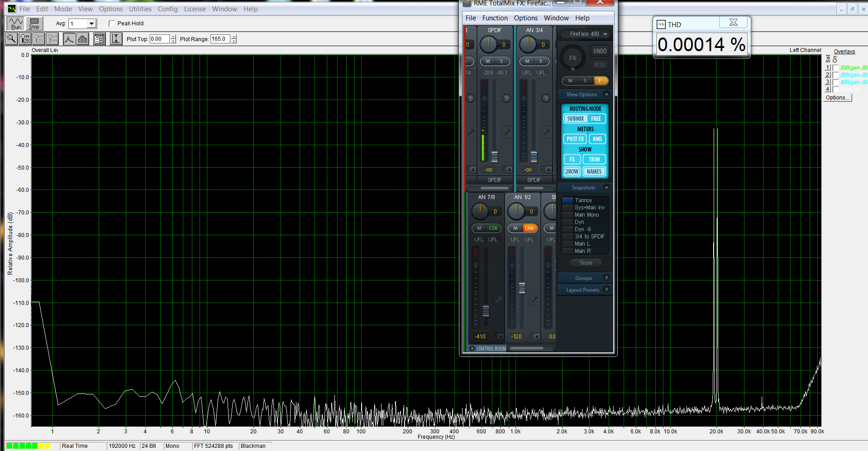Click arrow beside -12.0 on AN 1/2 channel
This screenshot has height=451, width=868.
click(536, 336)
